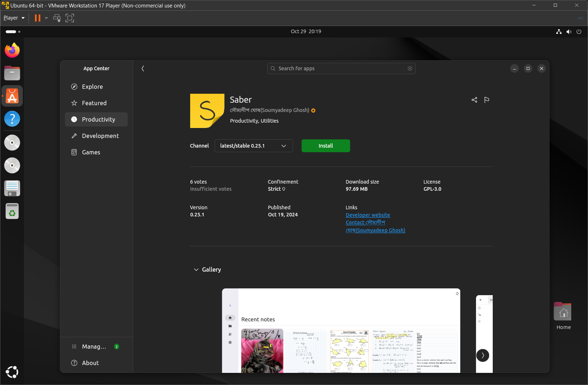This screenshot has width=588, height=385.
Task: Open Files from the dock
Action: pyautogui.click(x=12, y=73)
